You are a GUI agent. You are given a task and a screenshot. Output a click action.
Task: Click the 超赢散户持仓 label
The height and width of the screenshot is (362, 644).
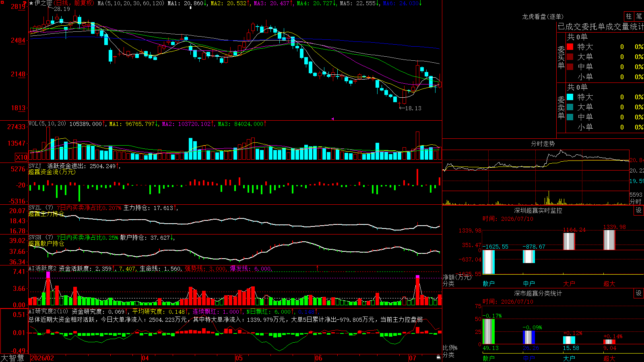46,244
